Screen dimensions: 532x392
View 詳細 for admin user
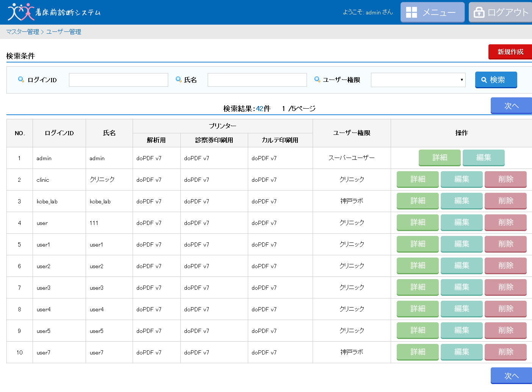coord(440,158)
